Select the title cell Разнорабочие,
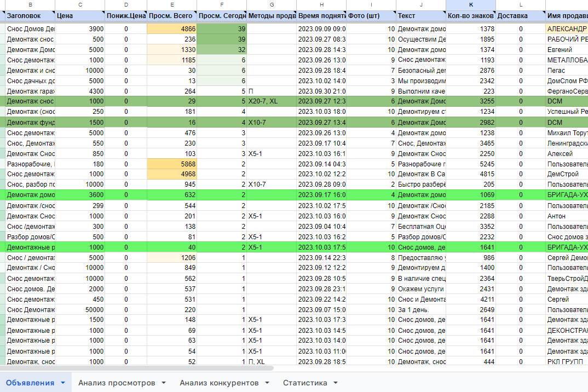The height and width of the screenshot is (392, 588). tap(30, 164)
